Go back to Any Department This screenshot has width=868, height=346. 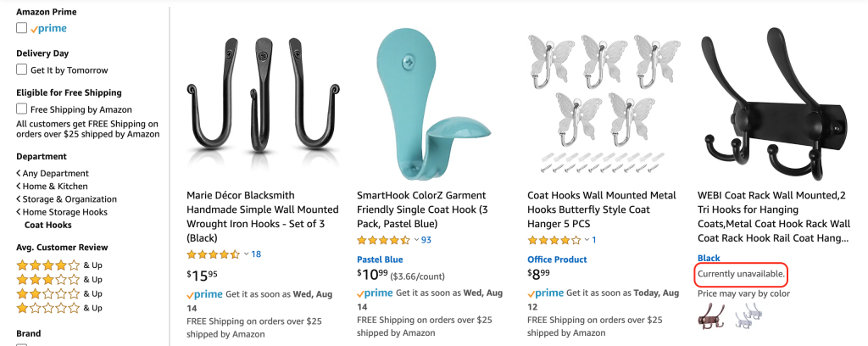[x=54, y=174]
